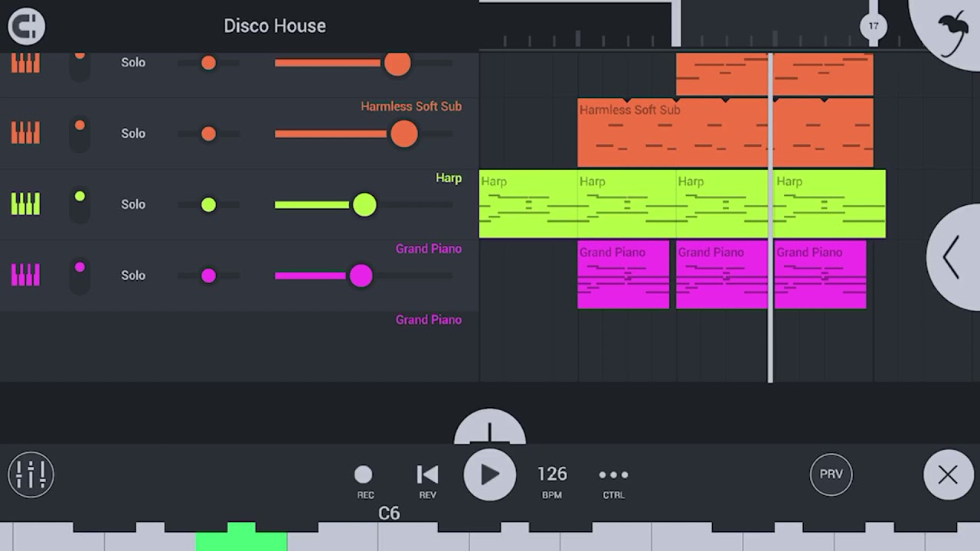Click the Disco House project title
The image size is (980, 551).
275,25
